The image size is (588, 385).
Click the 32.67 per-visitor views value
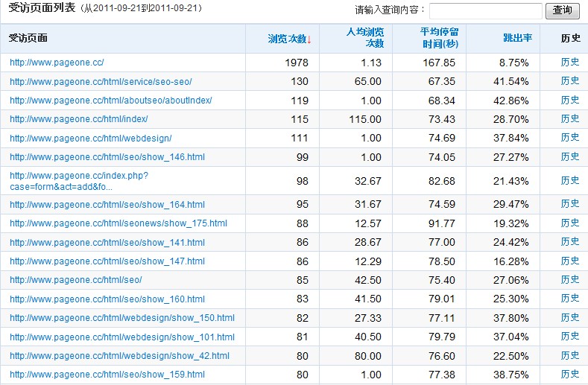(x=368, y=181)
